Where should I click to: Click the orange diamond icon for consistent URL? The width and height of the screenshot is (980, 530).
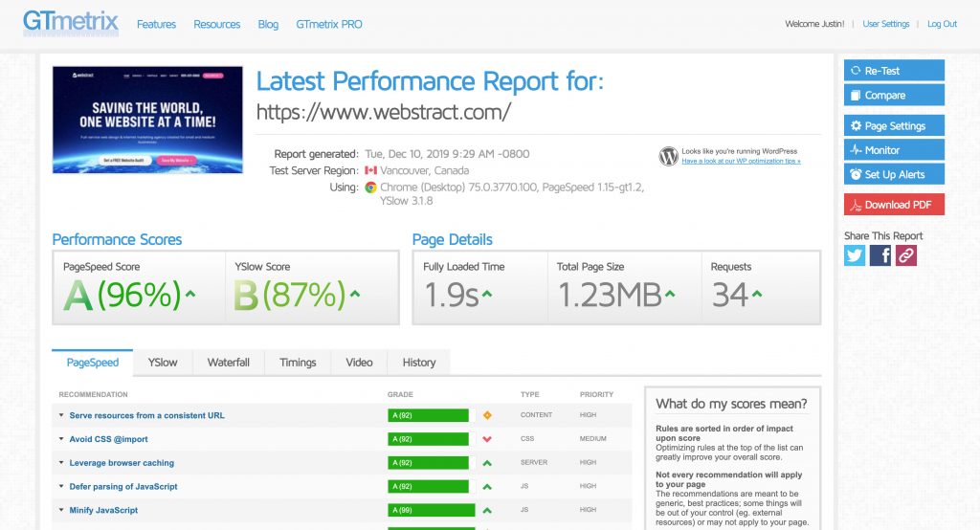[x=487, y=415]
